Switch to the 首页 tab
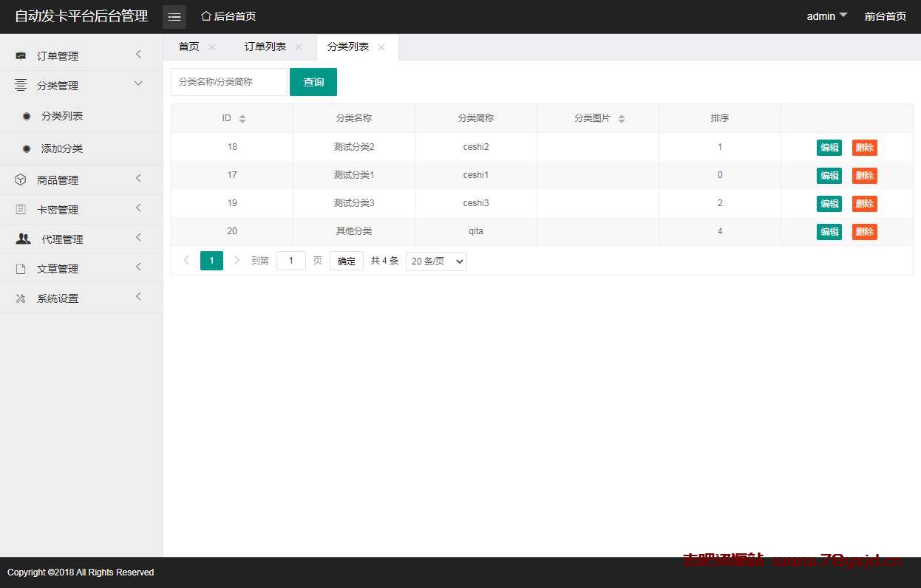Image resolution: width=921 pixels, height=588 pixels. pos(188,47)
